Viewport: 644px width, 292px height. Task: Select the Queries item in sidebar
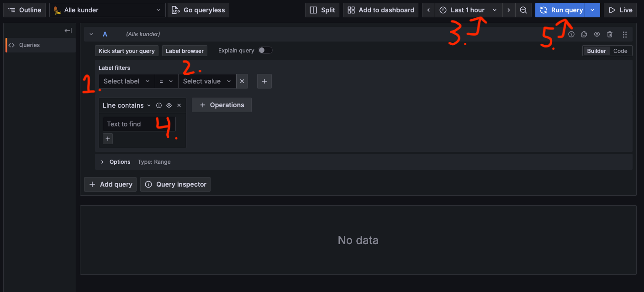(29, 45)
